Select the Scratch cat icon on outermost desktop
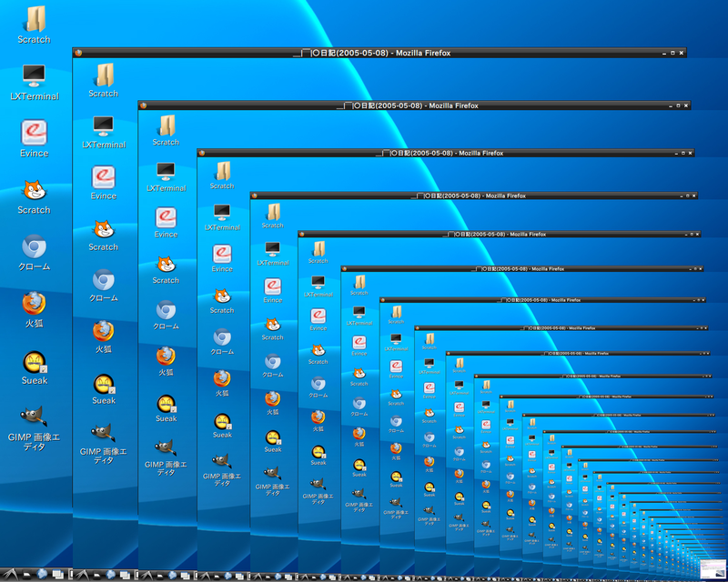The height and width of the screenshot is (582, 728). [x=35, y=190]
